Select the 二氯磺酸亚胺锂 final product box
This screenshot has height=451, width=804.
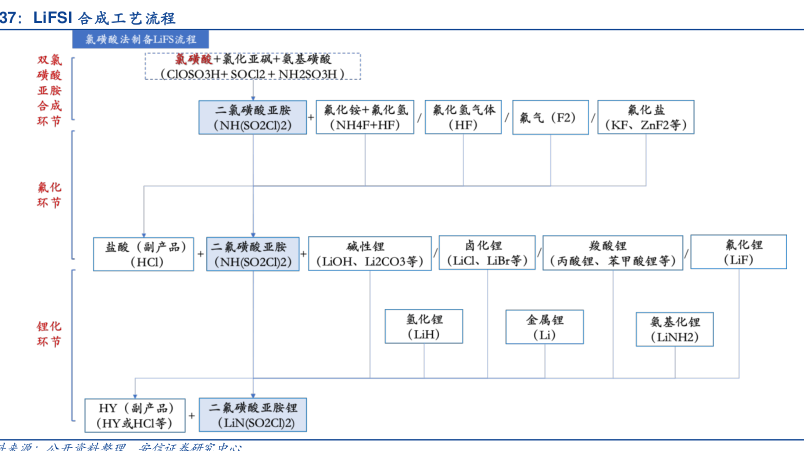253,415
